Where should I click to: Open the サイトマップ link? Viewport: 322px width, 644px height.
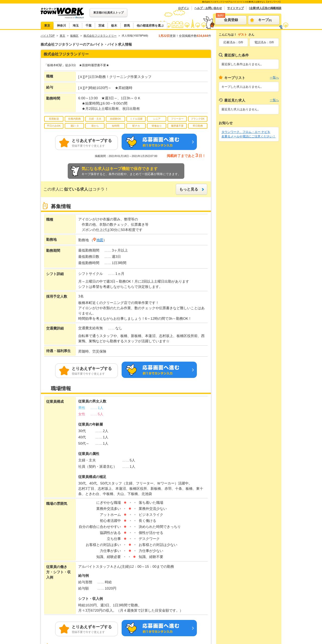point(235,8)
